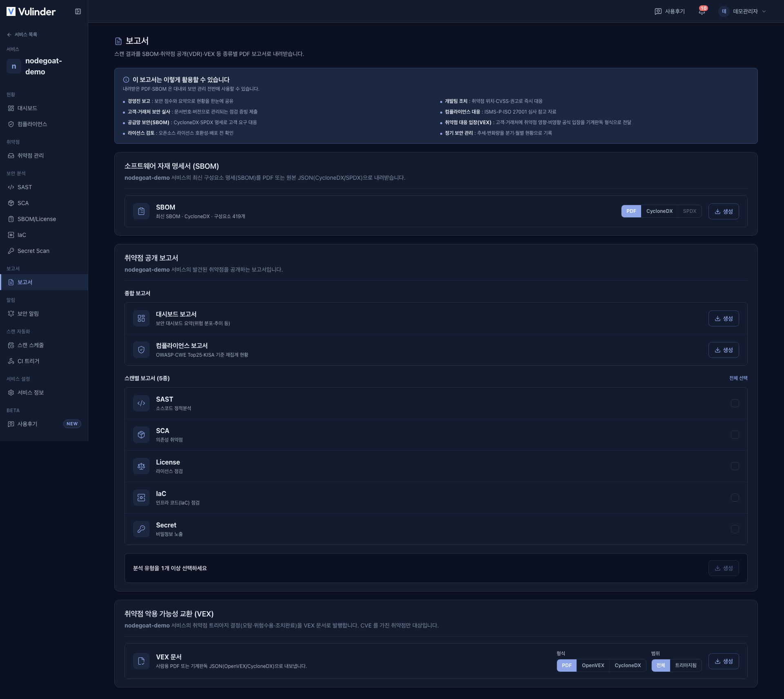Click the CI 트리거 webhook icon
Screen dimensions: 784x699
coord(11,361)
